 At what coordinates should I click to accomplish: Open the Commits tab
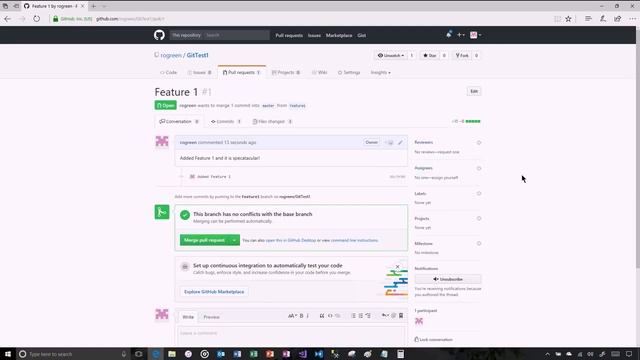tap(226, 122)
